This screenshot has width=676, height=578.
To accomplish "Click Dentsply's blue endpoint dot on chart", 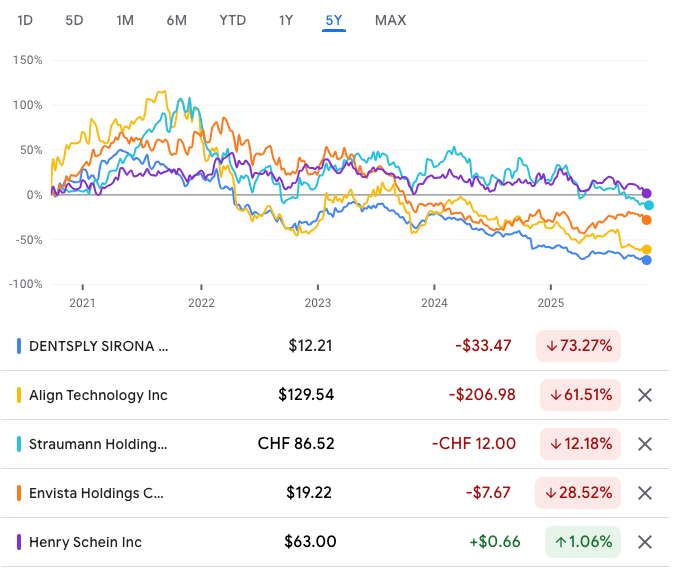I will 646,260.
